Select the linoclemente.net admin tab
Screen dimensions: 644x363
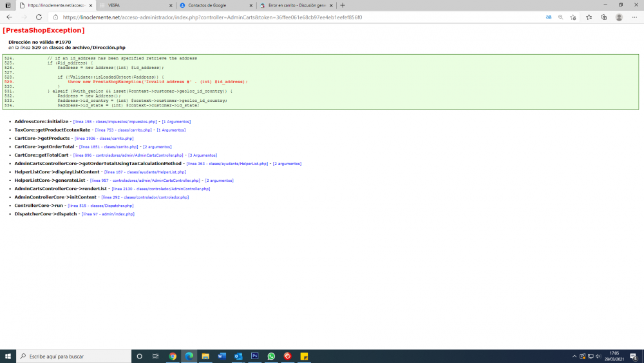[55, 5]
